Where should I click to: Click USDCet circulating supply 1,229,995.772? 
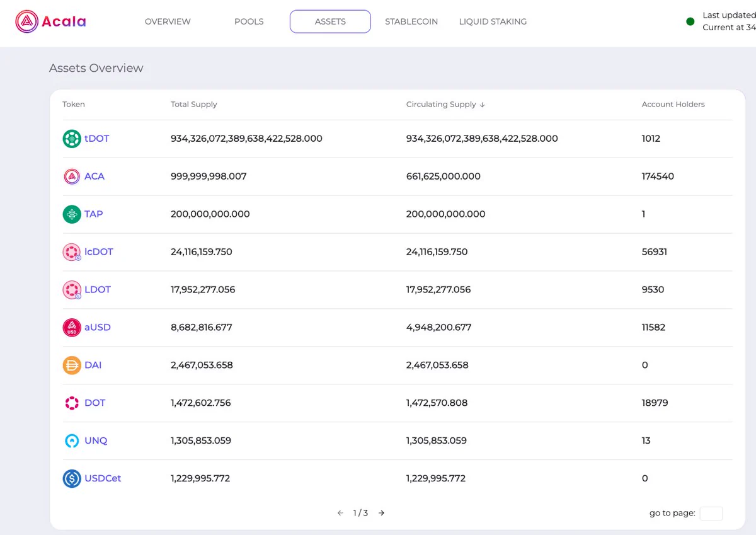(436, 479)
